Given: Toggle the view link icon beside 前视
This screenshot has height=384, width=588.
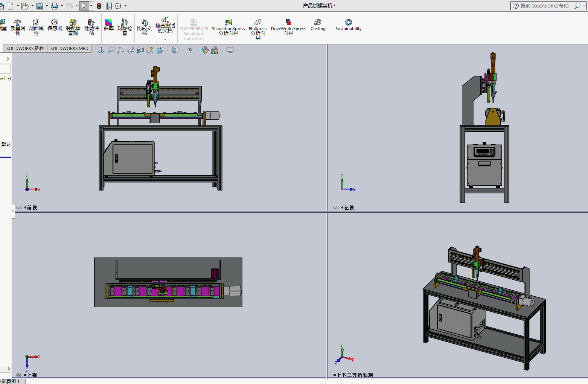Looking at the screenshot, I should click(19, 207).
